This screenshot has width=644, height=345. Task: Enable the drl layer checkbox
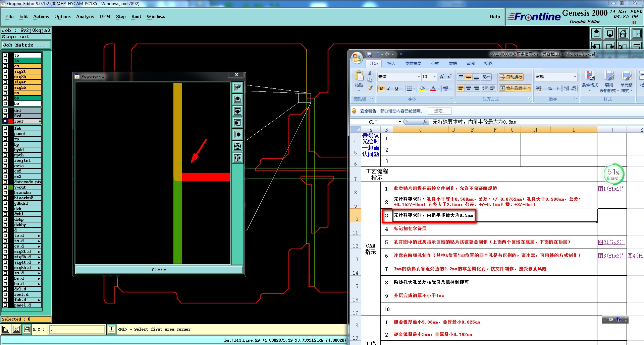click(x=5, y=111)
